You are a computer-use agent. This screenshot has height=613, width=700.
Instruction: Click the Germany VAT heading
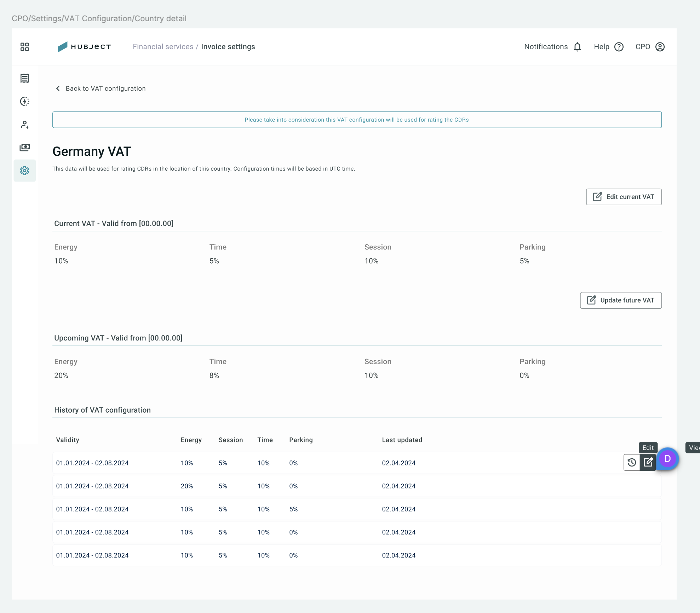click(92, 151)
